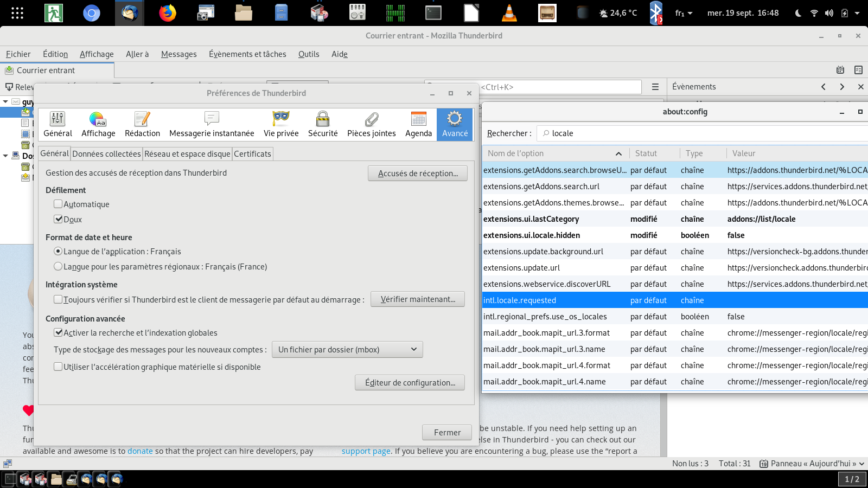Open the terminal launcher in top bar
This screenshot has height=488, width=868.
pyautogui.click(x=433, y=13)
